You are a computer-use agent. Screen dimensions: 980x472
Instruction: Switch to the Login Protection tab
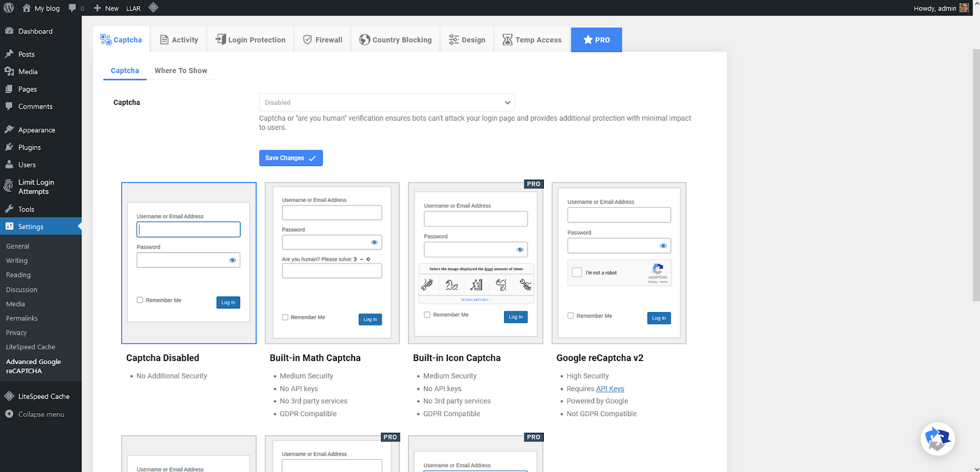click(x=250, y=40)
